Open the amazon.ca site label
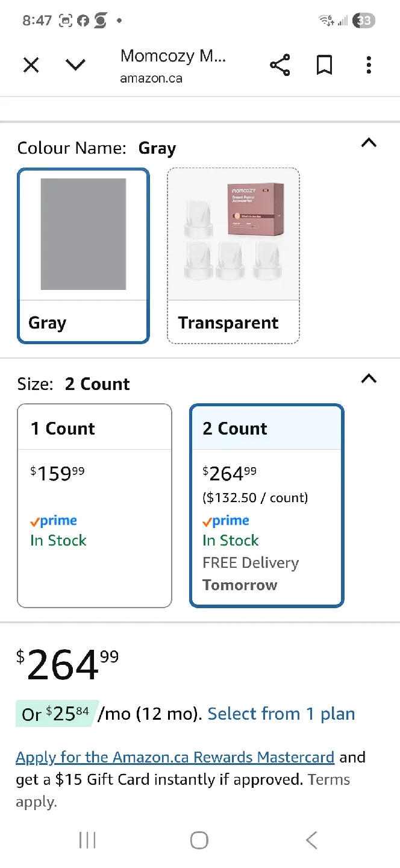Image resolution: width=400 pixels, height=868 pixels. click(151, 78)
